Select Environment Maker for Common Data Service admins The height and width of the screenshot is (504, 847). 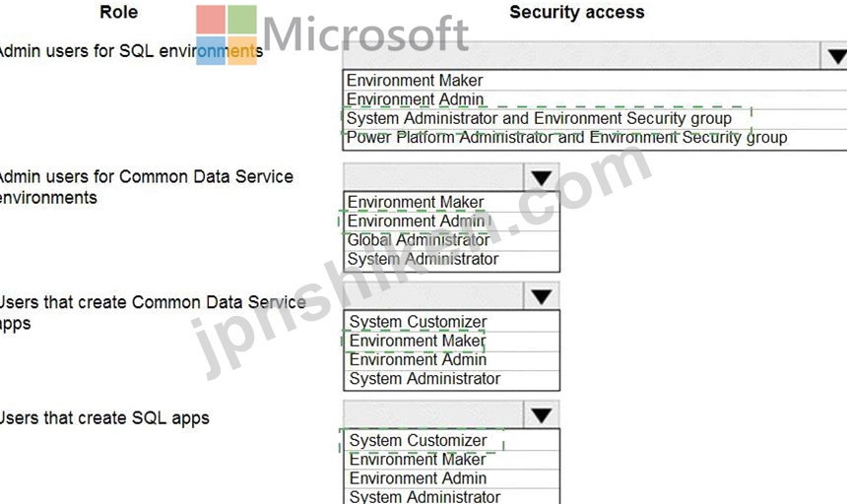[x=452, y=203]
